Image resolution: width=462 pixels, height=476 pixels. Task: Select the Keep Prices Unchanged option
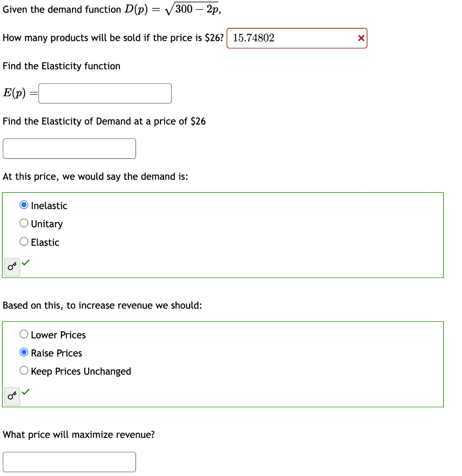[x=24, y=370]
